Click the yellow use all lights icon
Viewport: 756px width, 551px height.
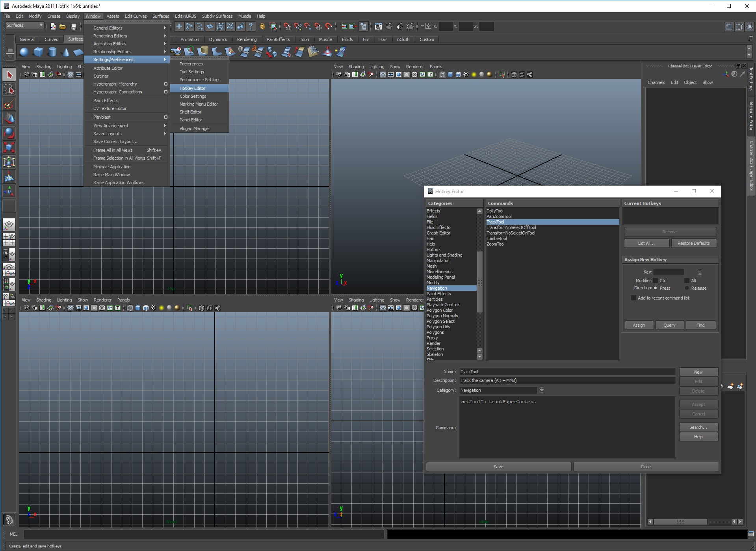pos(474,74)
